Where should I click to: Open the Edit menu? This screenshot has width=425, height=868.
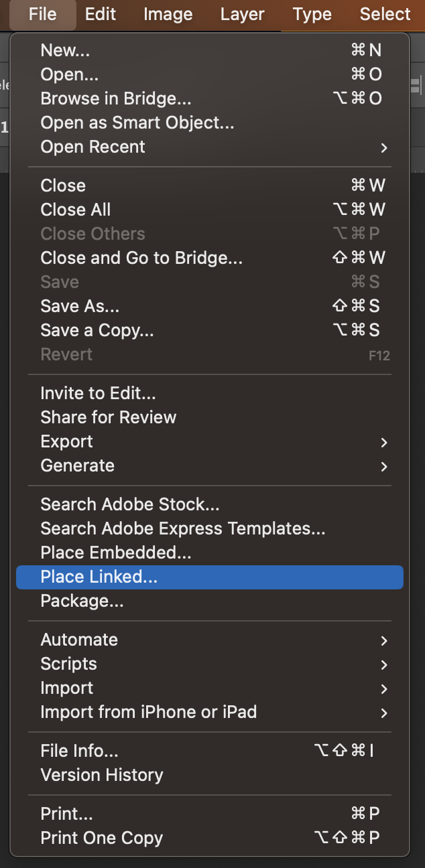click(101, 14)
